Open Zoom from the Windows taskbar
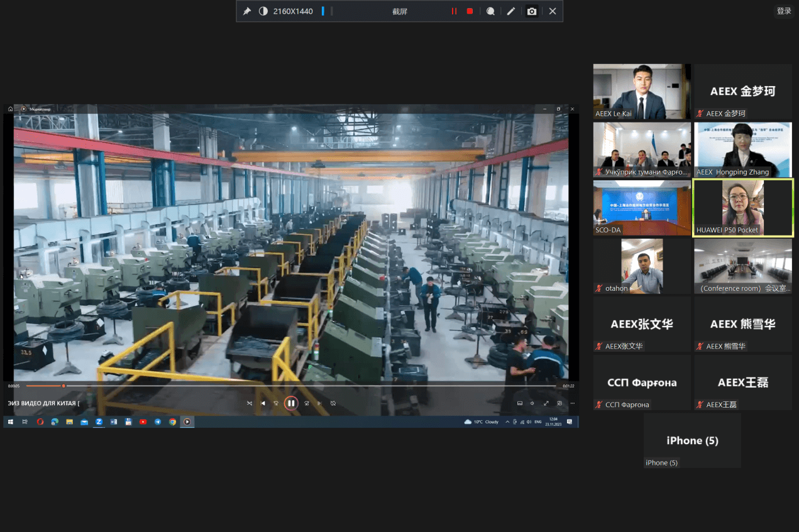 [x=99, y=422]
